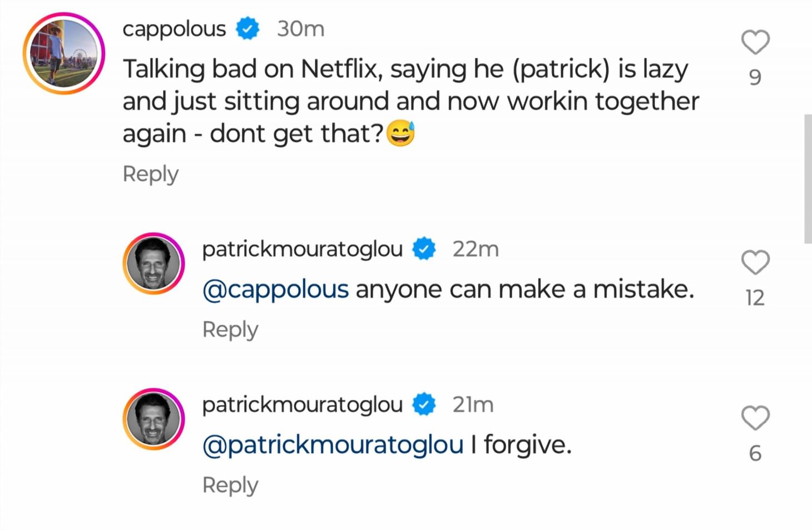Reply to cappolous's comment
The width and height of the screenshot is (812, 530).
[150, 174]
